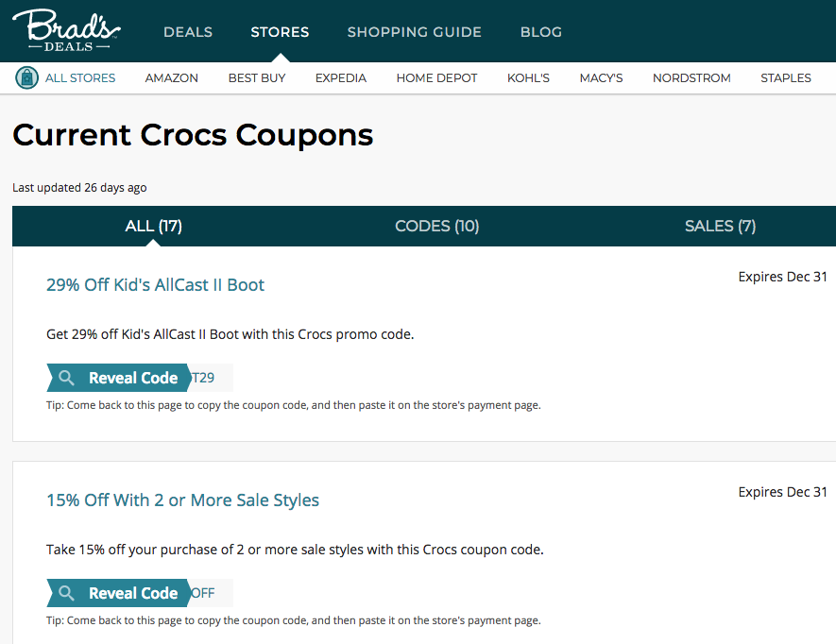Go to the Amazon store link
The width and height of the screenshot is (836, 644).
pos(171,77)
